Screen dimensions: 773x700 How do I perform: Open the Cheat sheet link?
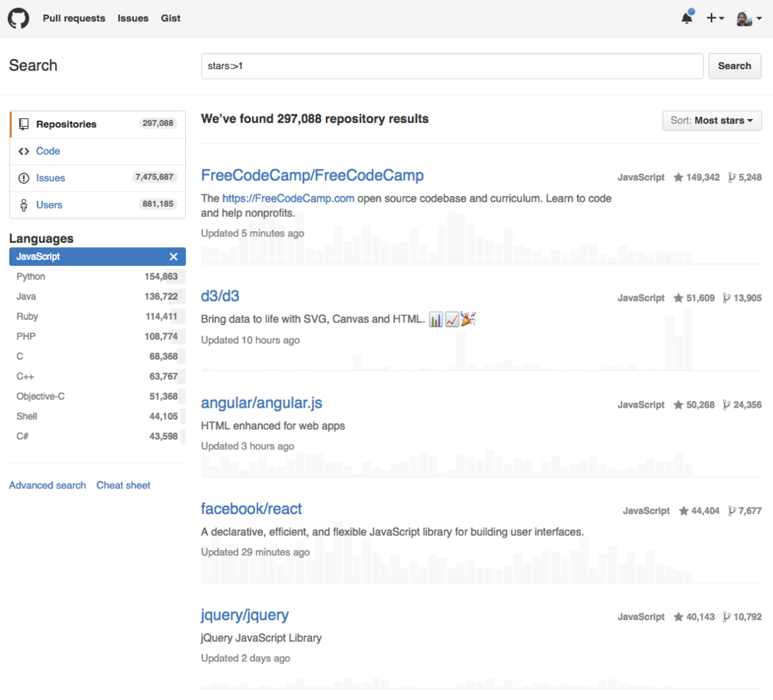point(123,485)
